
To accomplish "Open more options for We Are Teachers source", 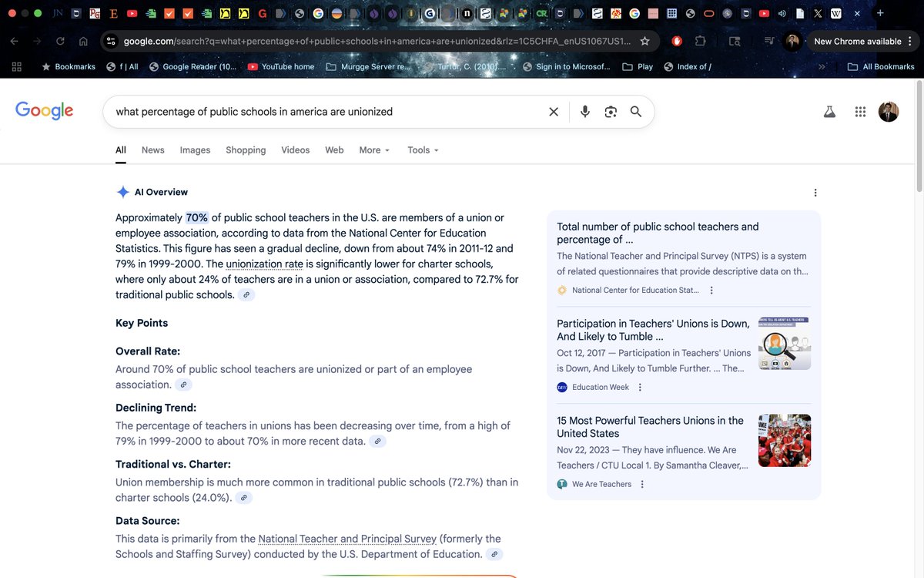I will [642, 485].
